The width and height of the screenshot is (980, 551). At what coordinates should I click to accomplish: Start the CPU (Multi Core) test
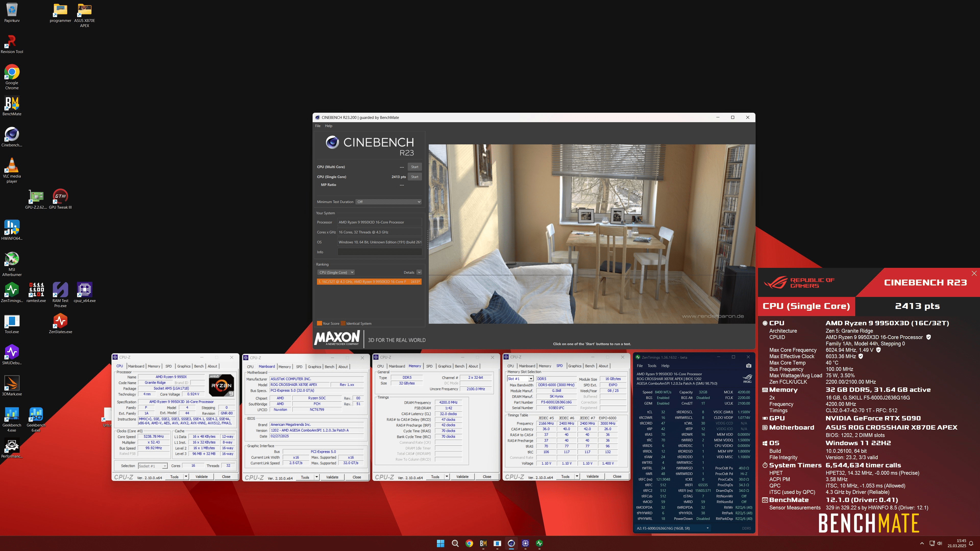coord(414,167)
